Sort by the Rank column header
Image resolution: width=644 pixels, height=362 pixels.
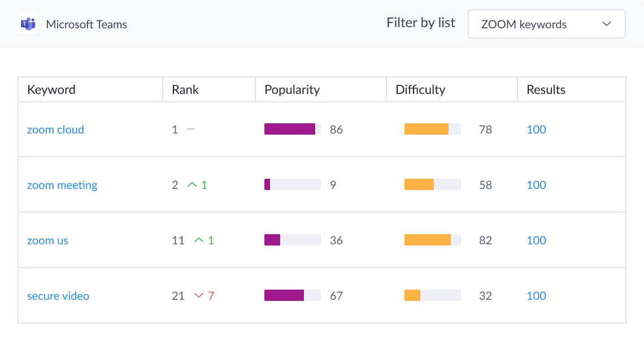pos(185,90)
